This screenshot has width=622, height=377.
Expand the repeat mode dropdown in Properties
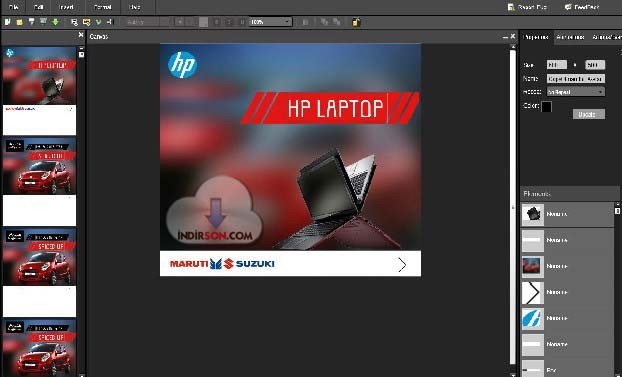pyautogui.click(x=576, y=92)
